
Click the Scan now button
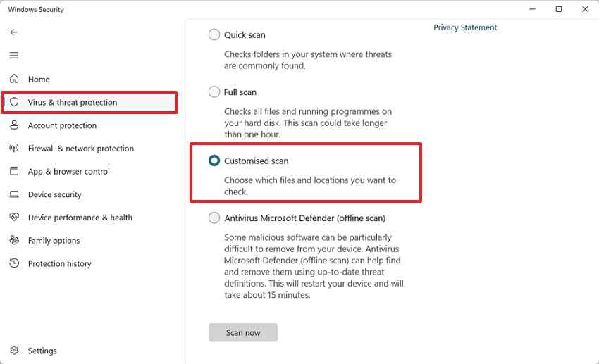[x=243, y=332]
